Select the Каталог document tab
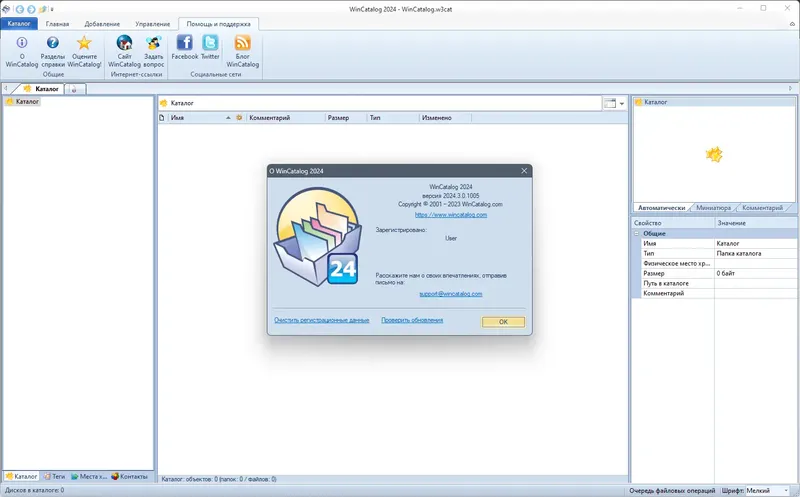Image resolution: width=800 pixels, height=497 pixels. [42, 89]
